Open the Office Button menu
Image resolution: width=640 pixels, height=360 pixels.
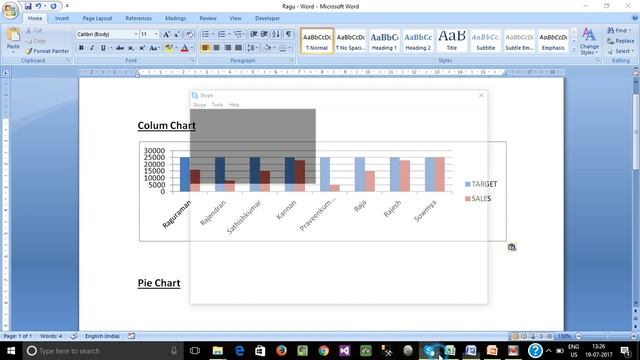tap(10, 10)
